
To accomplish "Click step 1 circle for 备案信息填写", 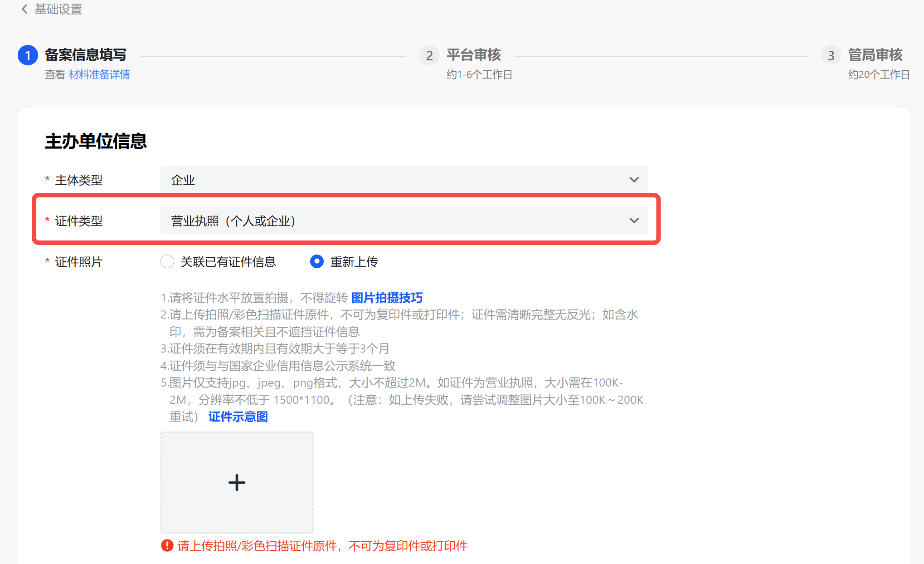I will tap(28, 55).
